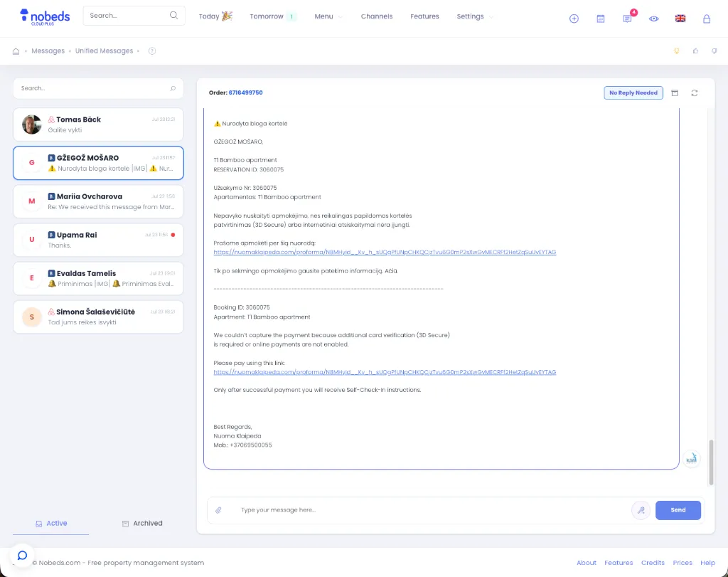
Task: Open Simona Šalaševičiūtė conversation
Action: (98, 317)
